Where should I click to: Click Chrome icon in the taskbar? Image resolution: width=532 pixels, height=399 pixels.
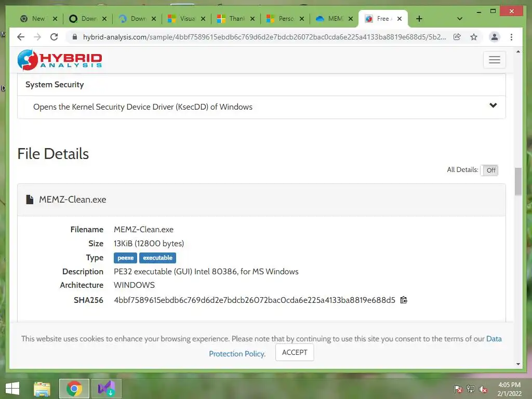(74, 389)
